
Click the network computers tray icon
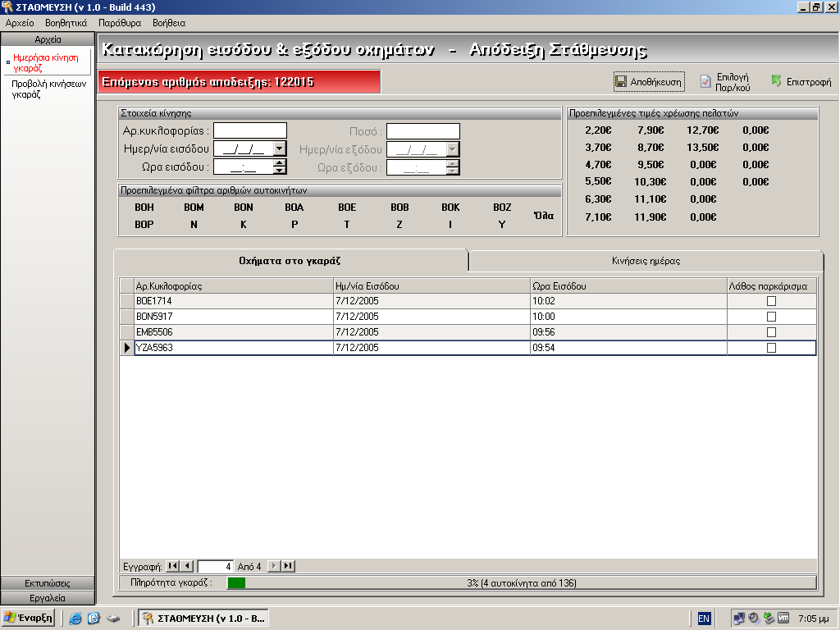pyautogui.click(x=739, y=619)
